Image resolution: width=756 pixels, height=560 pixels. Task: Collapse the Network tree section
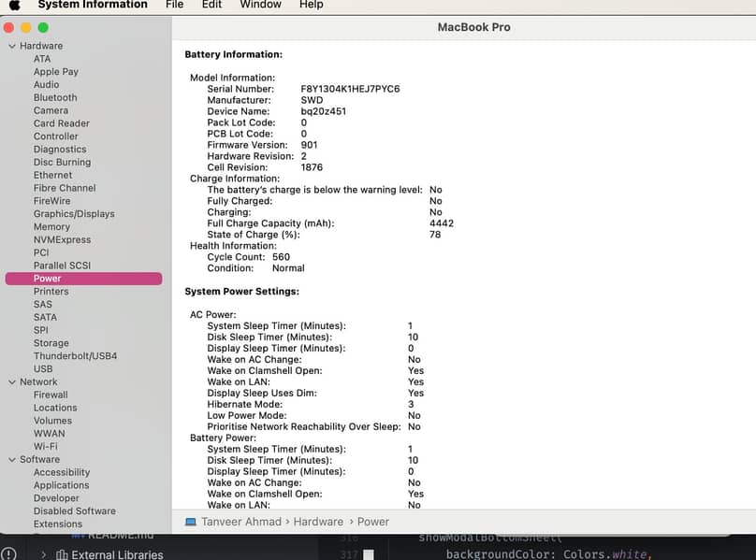pyautogui.click(x=11, y=381)
